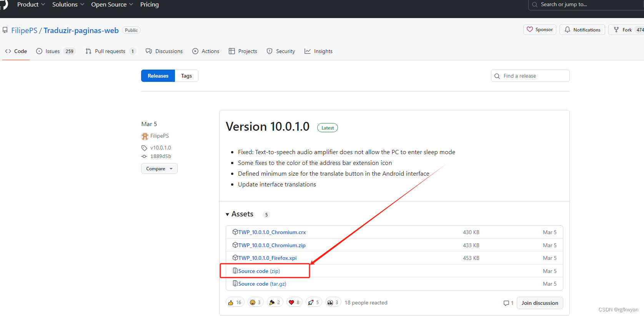The width and height of the screenshot is (644, 316).
Task: Click the GitHub logo in header
Action: pyautogui.click(x=4, y=4)
